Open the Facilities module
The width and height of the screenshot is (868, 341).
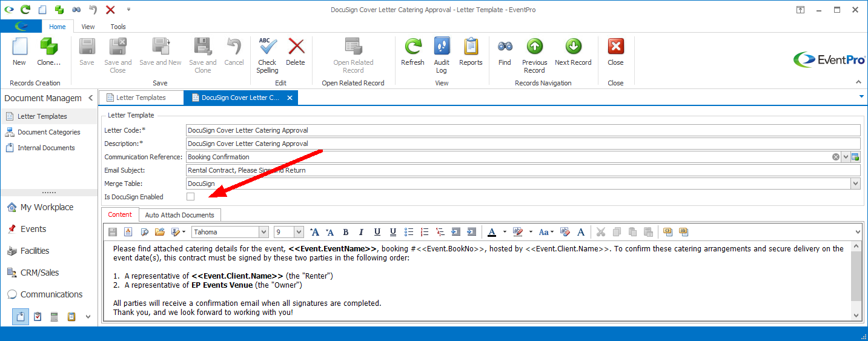pos(48,251)
